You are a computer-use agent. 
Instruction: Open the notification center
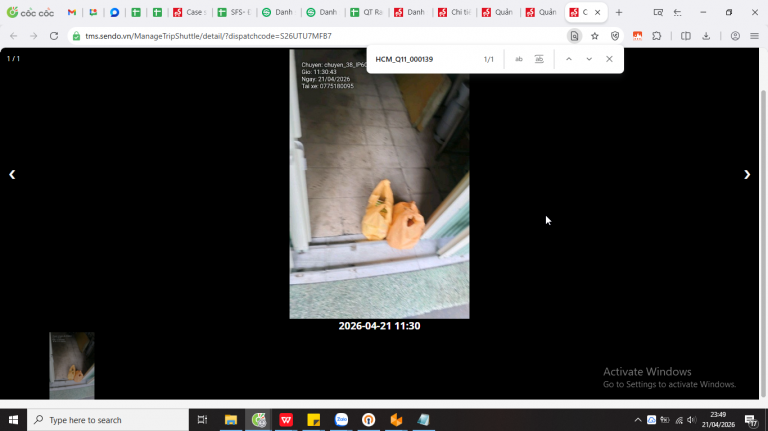tap(751, 420)
